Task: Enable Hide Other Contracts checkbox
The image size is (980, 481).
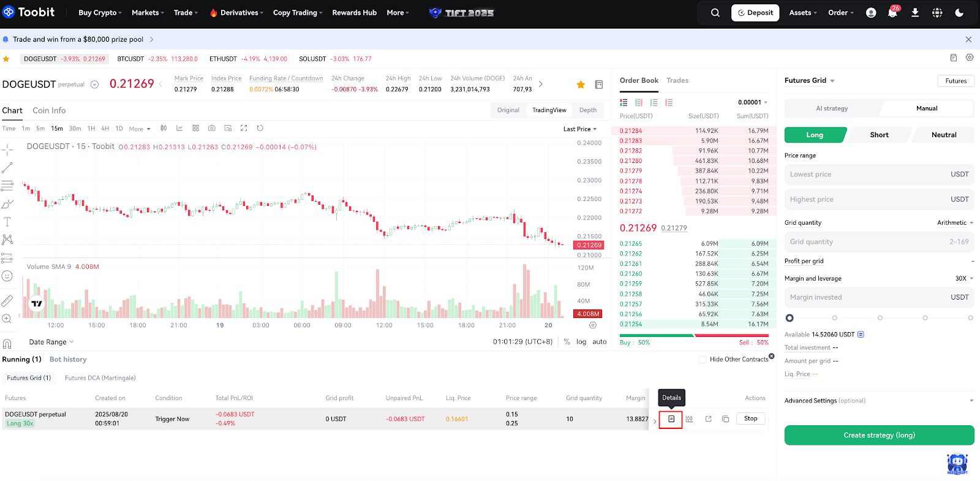Action: [x=703, y=360]
